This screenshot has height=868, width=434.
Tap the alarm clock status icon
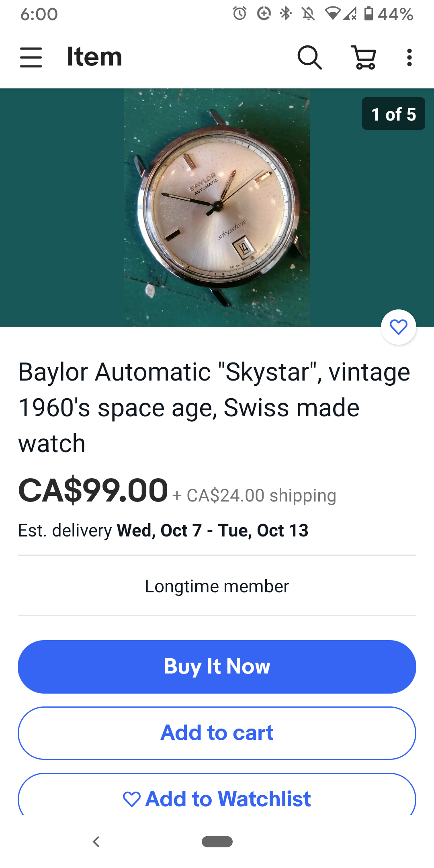click(240, 14)
